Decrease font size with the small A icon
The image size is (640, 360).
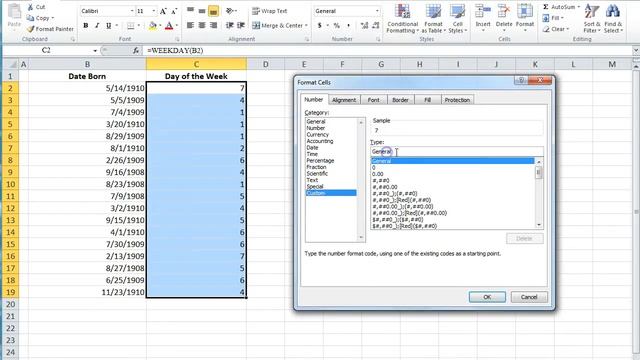(x=174, y=11)
